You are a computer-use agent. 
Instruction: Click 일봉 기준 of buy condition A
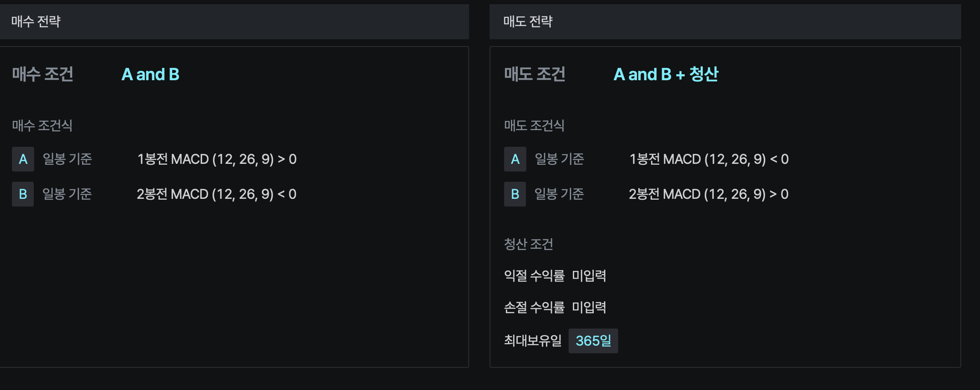(x=67, y=159)
